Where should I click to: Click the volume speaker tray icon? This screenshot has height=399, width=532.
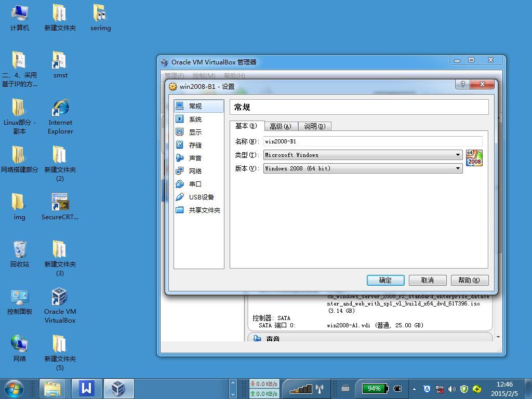[x=451, y=389]
